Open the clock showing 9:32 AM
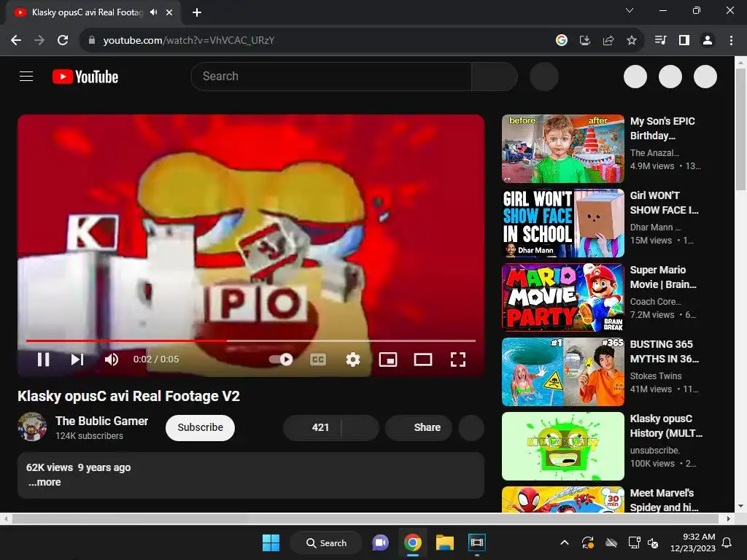Screen dimensions: 747x560 693,542
